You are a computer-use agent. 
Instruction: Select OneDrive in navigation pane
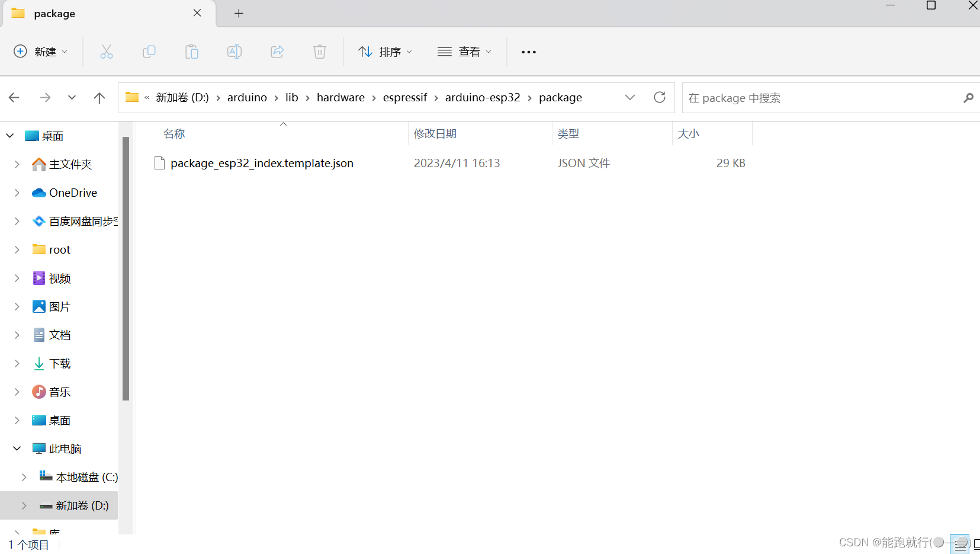pyautogui.click(x=73, y=193)
